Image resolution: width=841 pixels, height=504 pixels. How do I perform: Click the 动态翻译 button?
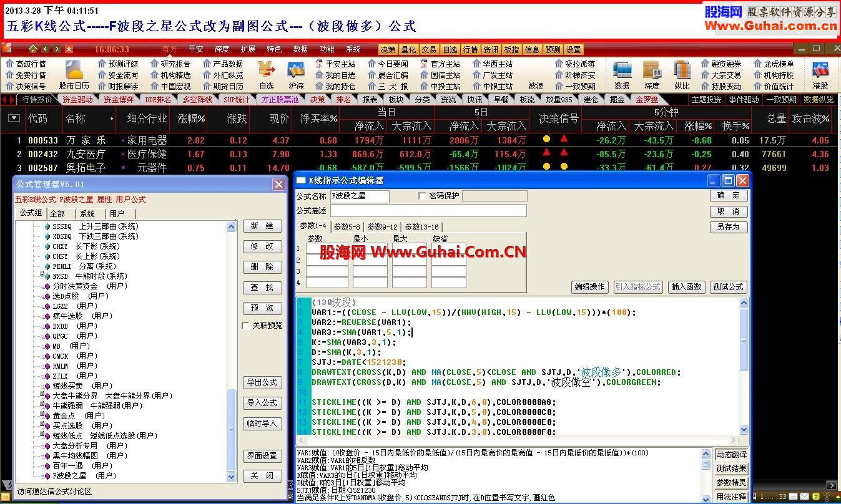point(731,454)
